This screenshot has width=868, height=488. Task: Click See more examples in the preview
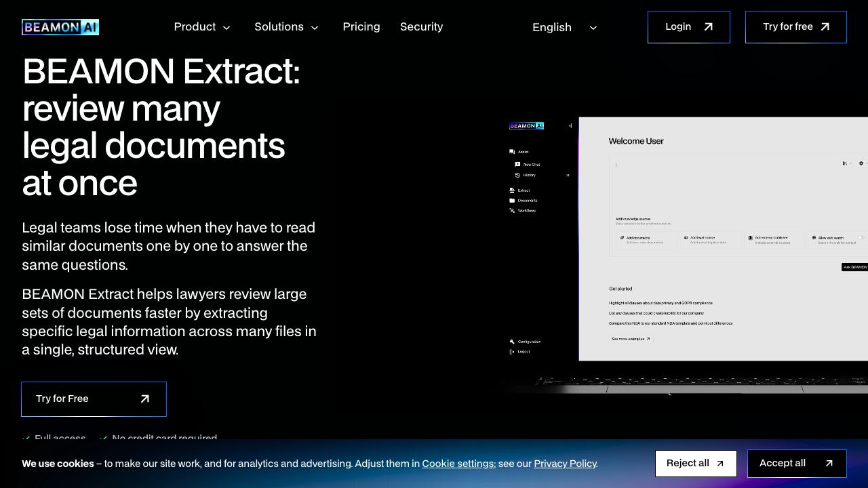[x=631, y=339]
